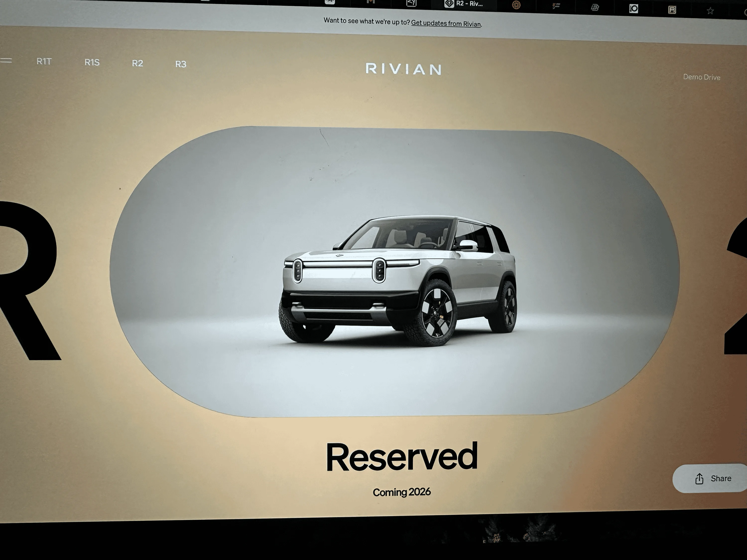Viewport: 747px width, 560px height.
Task: Open the tab left of the R2 tab
Action: click(x=411, y=3)
